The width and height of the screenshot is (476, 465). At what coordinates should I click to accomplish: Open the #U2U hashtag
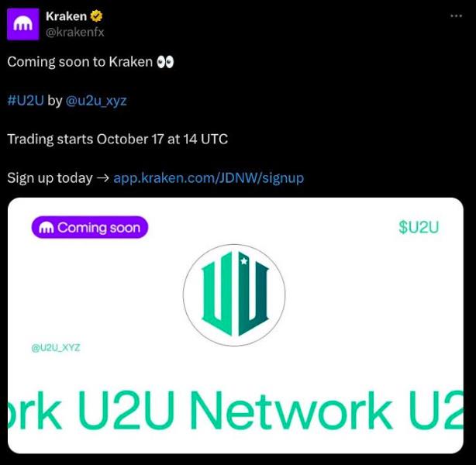(26, 101)
